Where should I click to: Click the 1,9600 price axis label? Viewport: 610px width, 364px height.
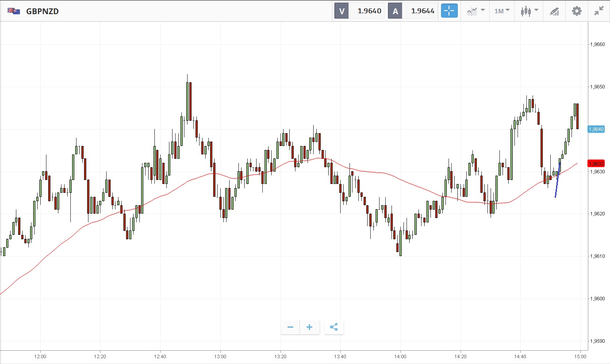click(597, 299)
